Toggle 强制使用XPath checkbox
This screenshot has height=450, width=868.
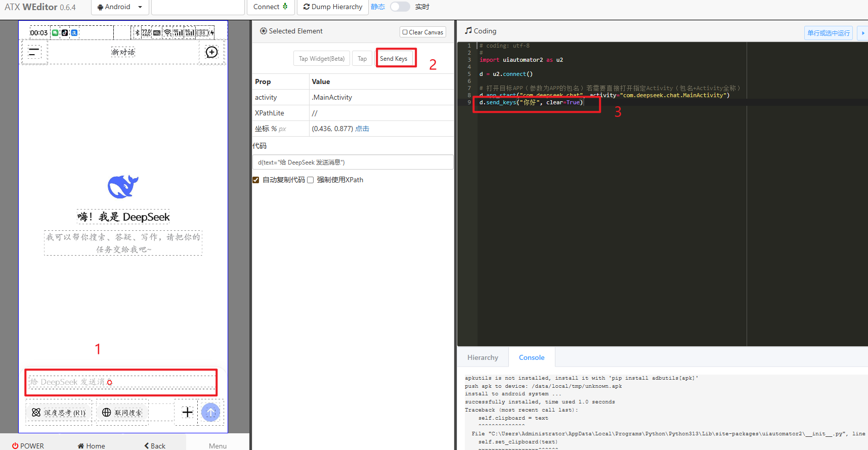click(311, 180)
